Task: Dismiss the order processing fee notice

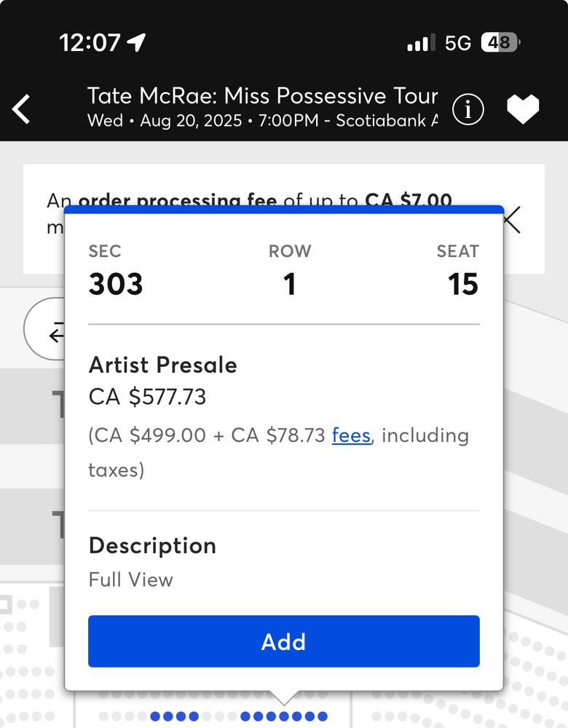Action: tap(512, 219)
